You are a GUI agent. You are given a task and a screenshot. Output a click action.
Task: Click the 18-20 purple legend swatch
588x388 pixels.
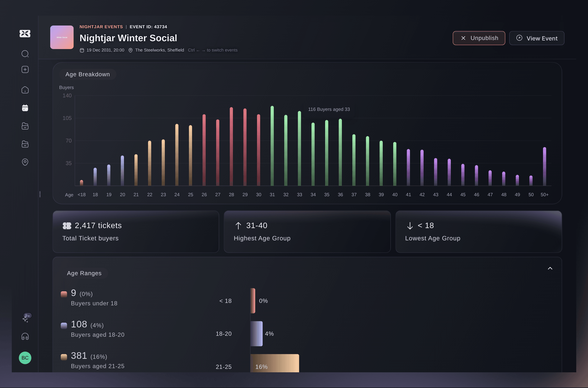(64, 326)
